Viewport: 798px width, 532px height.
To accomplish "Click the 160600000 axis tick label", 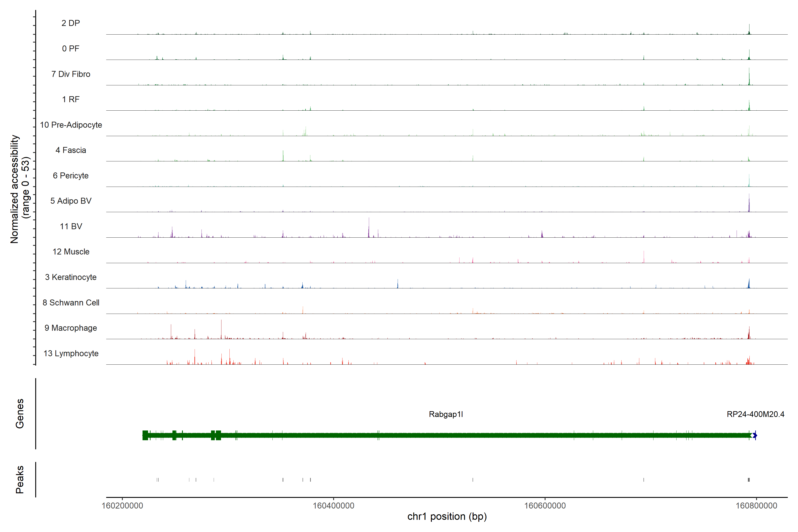I will click(545, 506).
